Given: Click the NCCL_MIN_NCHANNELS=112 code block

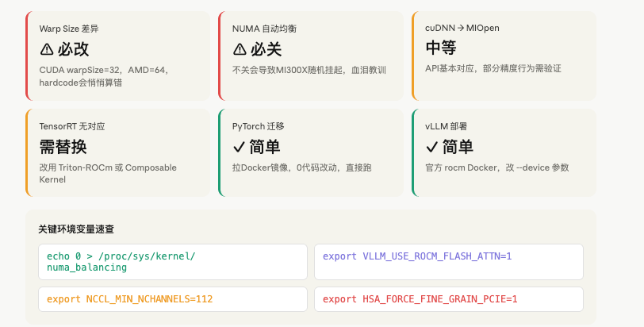Looking at the screenshot, I should (173, 299).
